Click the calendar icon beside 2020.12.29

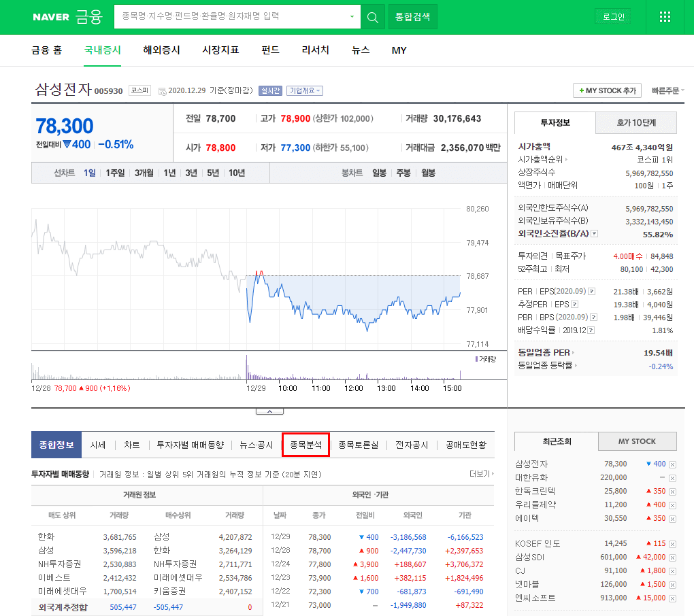[x=163, y=91]
